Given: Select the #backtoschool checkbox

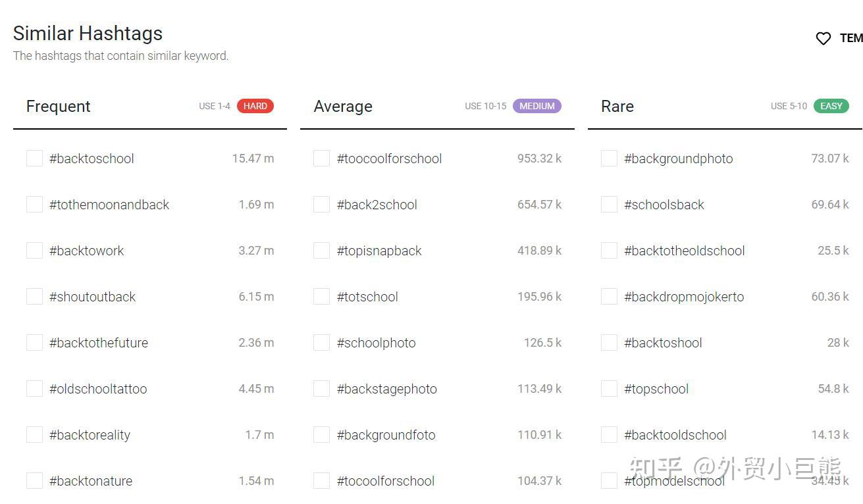Looking at the screenshot, I should pyautogui.click(x=34, y=158).
